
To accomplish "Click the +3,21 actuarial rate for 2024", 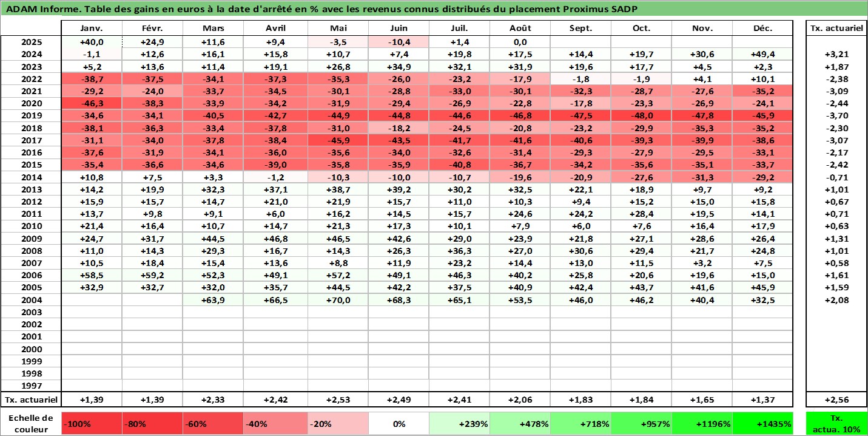I will tap(836, 54).
